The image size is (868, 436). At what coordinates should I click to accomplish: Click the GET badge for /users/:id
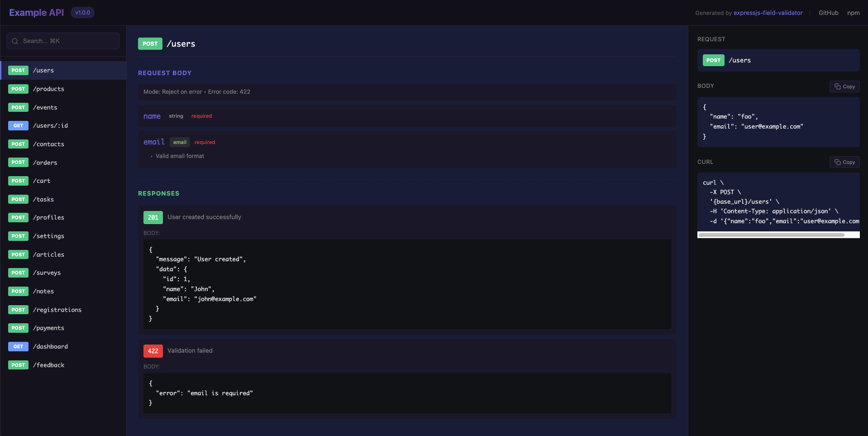[x=18, y=125]
